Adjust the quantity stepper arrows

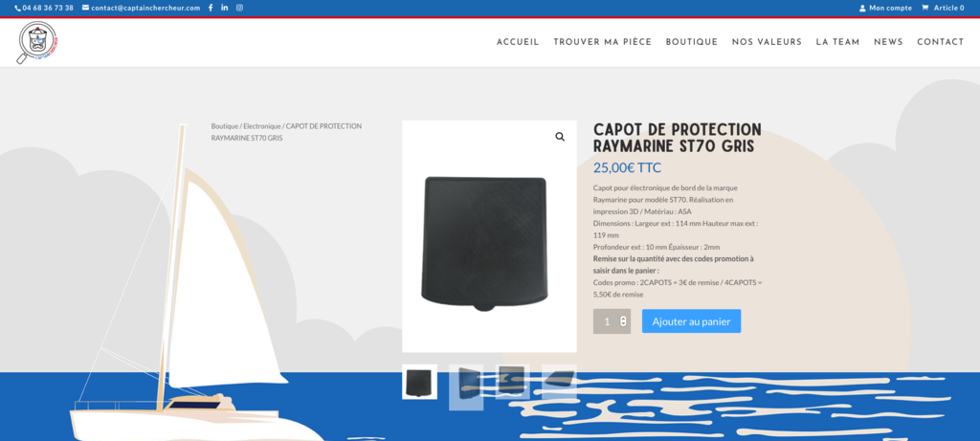623,321
